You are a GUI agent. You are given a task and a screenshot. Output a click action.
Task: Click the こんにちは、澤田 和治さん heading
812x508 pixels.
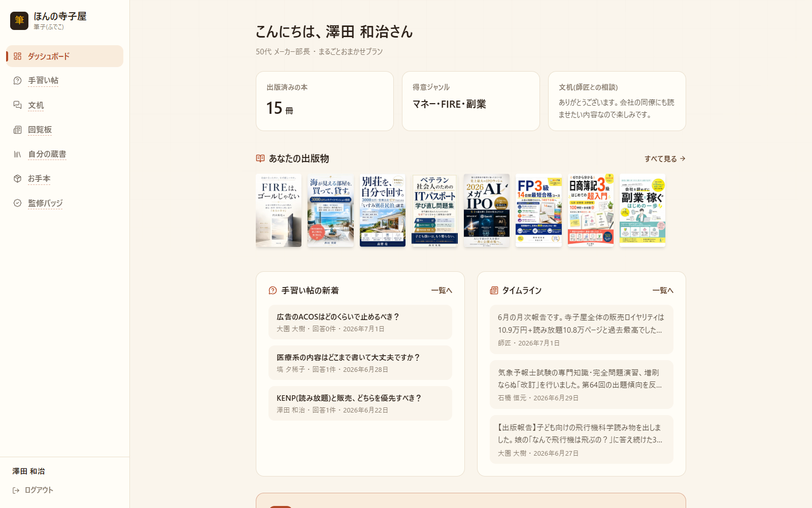click(334, 31)
